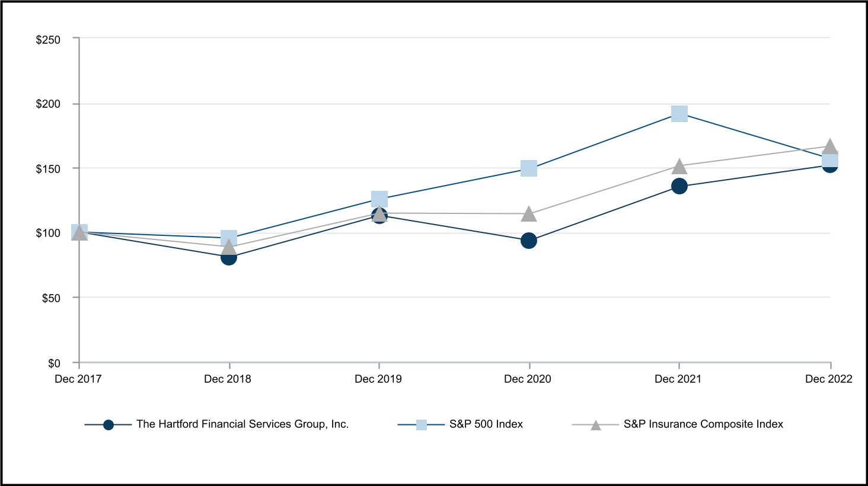The image size is (868, 486).
Task: Click the Hartford circle marker at Dec 2018
Action: tap(229, 257)
